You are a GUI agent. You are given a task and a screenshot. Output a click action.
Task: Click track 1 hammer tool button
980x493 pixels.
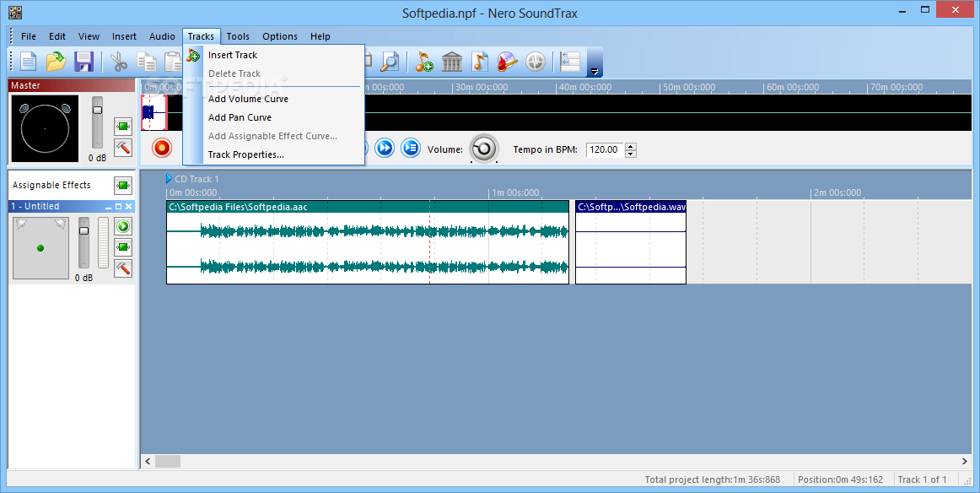123,268
